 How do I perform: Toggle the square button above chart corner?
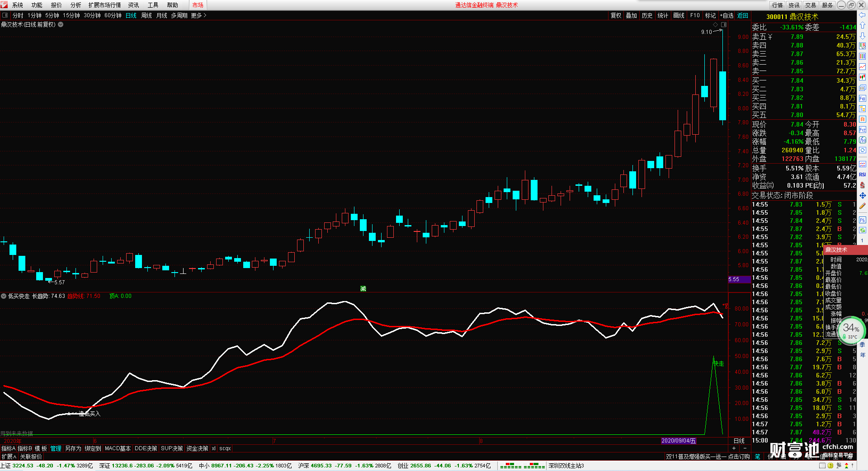pos(724,24)
